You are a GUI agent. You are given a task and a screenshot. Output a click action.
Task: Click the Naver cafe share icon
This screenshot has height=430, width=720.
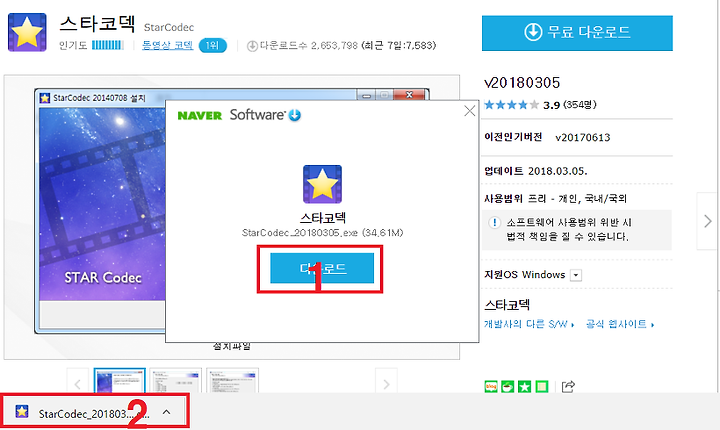click(507, 387)
